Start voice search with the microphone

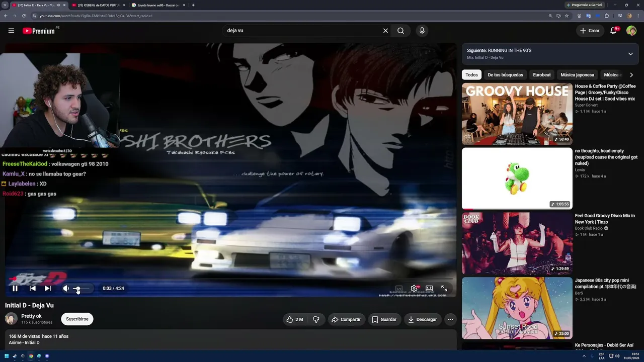pyautogui.click(x=422, y=31)
